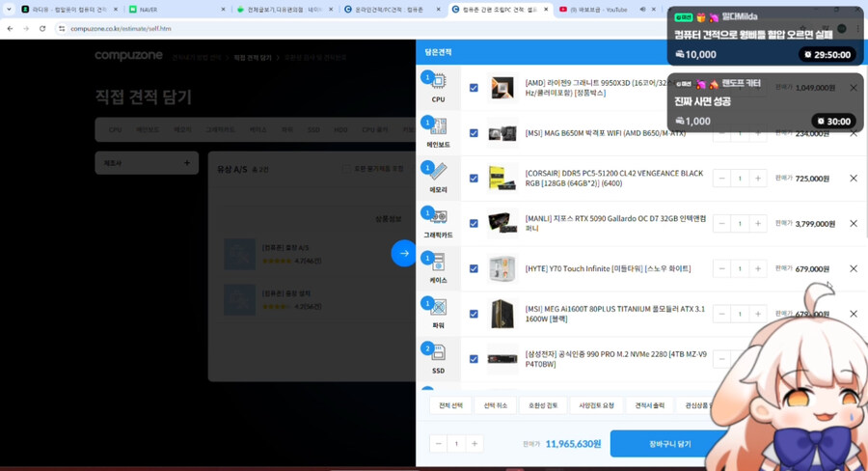This screenshot has width=868, height=471.
Task: Increase HYTE Y70 case quantity
Action: [758, 268]
